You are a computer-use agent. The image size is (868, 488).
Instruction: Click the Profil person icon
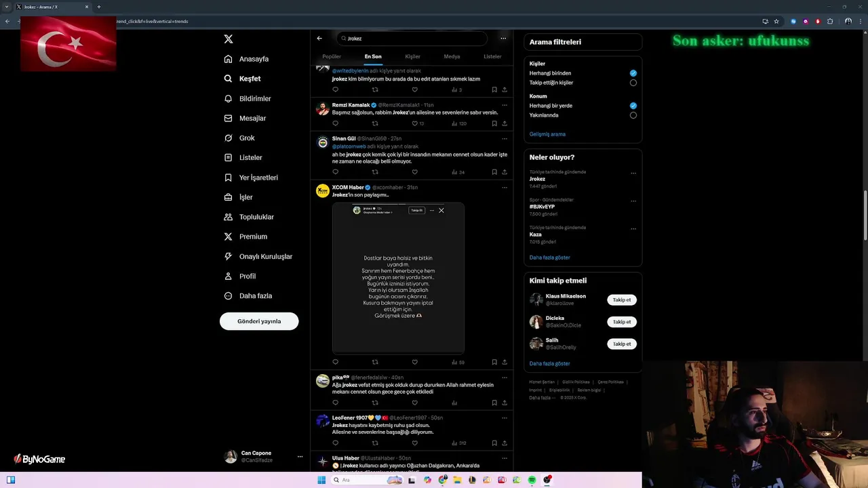[229, 276]
